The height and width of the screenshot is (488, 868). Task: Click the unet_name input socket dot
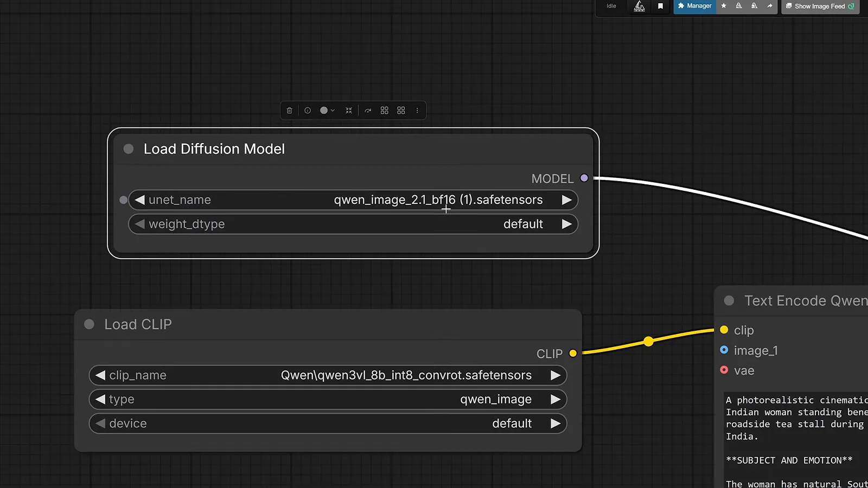(123, 200)
